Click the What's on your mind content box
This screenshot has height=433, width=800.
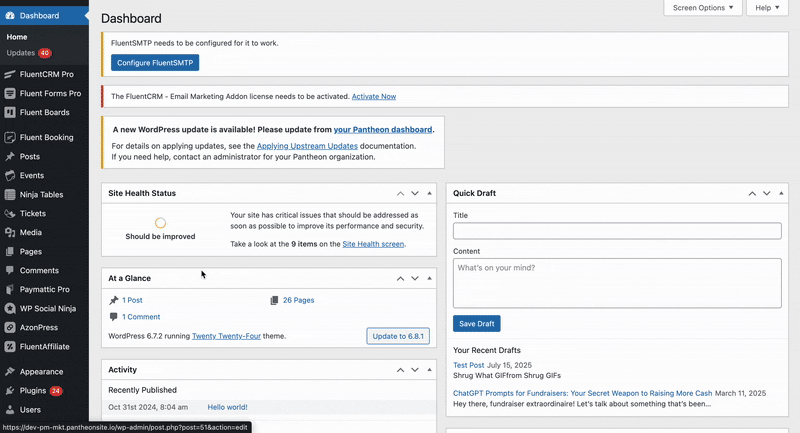[617, 283]
